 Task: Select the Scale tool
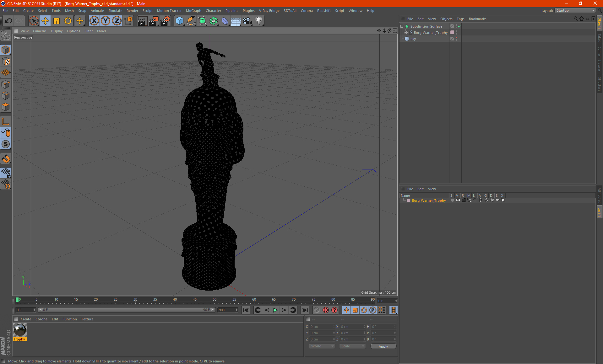coord(57,21)
